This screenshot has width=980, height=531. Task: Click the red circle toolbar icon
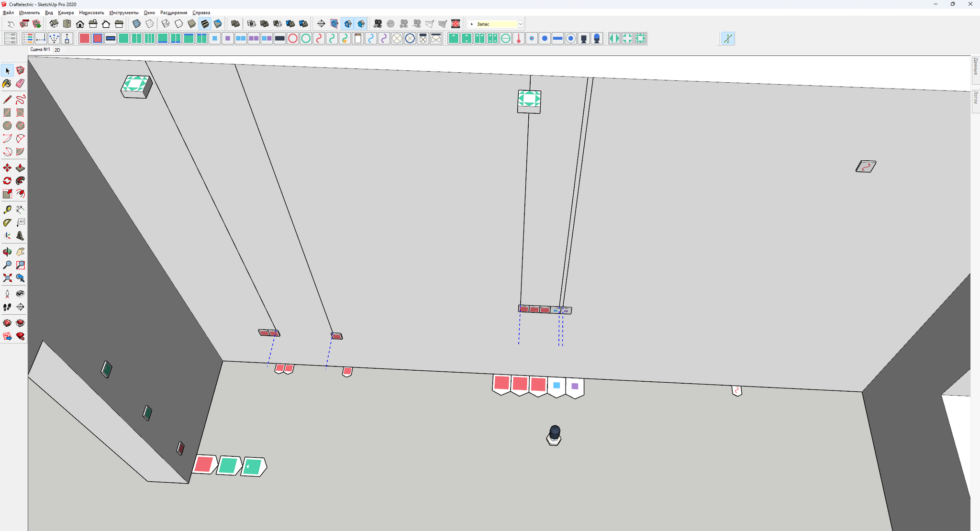tap(293, 39)
